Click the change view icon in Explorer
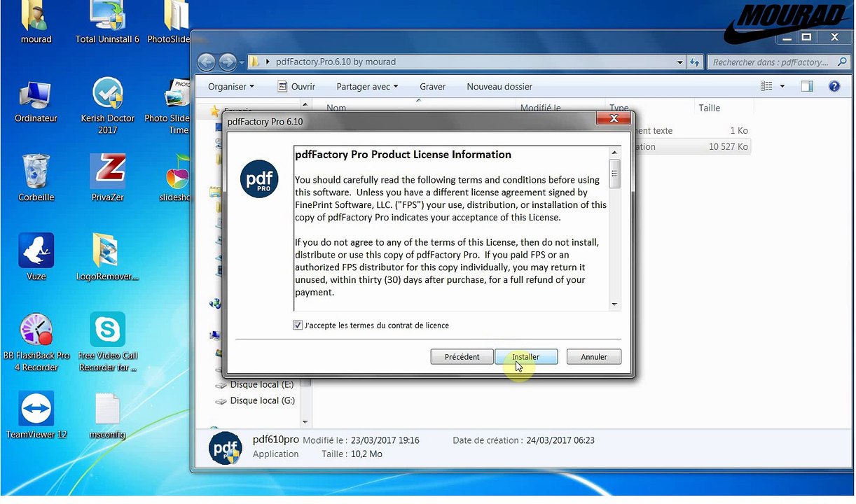 coord(766,86)
